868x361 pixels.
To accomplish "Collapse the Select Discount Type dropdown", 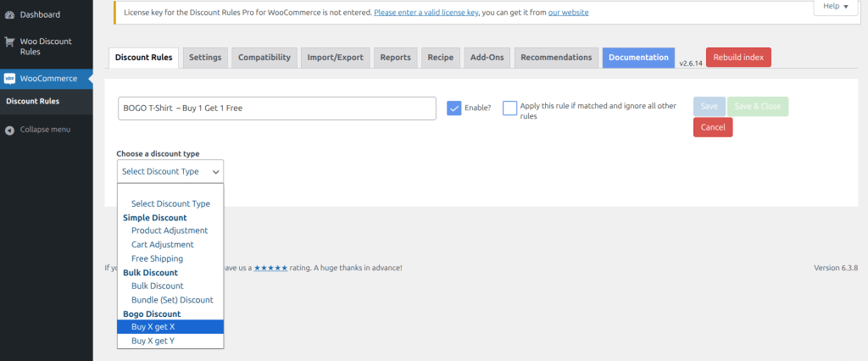I will click(170, 171).
